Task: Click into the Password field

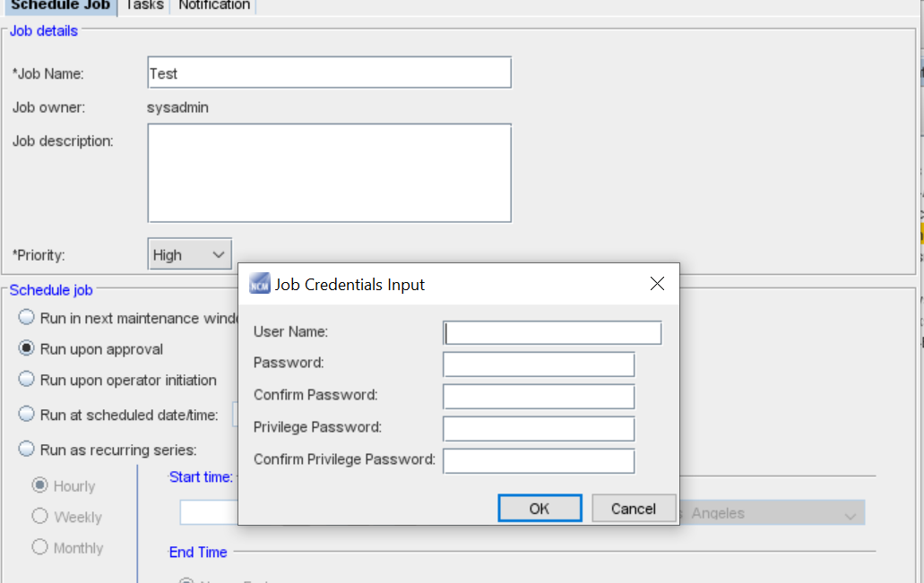Action: 539,364
